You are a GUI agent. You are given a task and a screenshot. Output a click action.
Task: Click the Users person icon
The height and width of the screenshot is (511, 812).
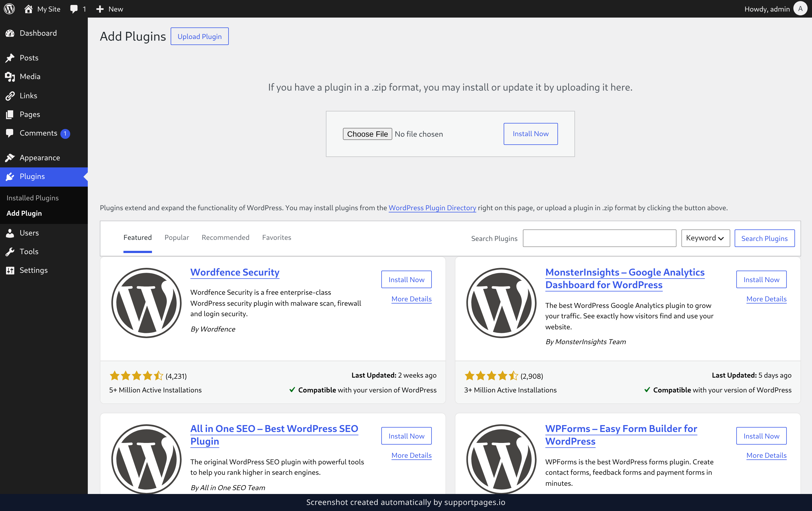(10, 233)
